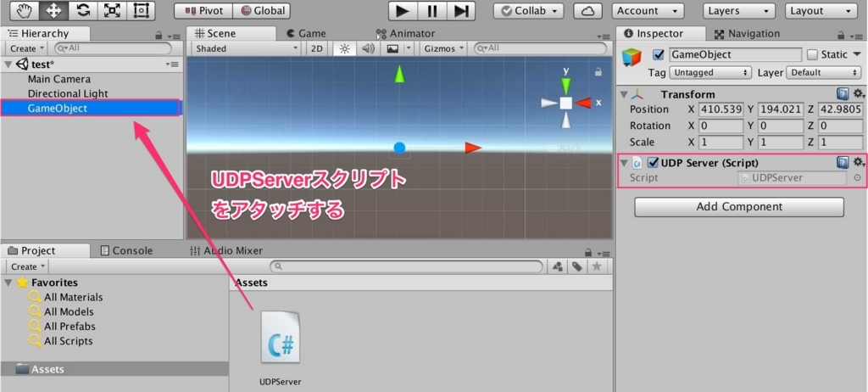Click the GameObject name field
The height and width of the screenshot is (392, 868).
735,54
